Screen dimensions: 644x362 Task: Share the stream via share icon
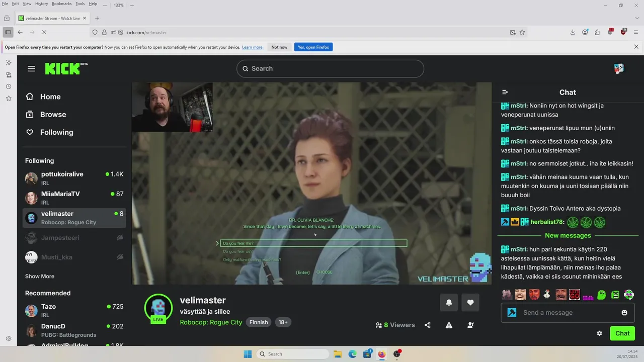[x=427, y=325]
